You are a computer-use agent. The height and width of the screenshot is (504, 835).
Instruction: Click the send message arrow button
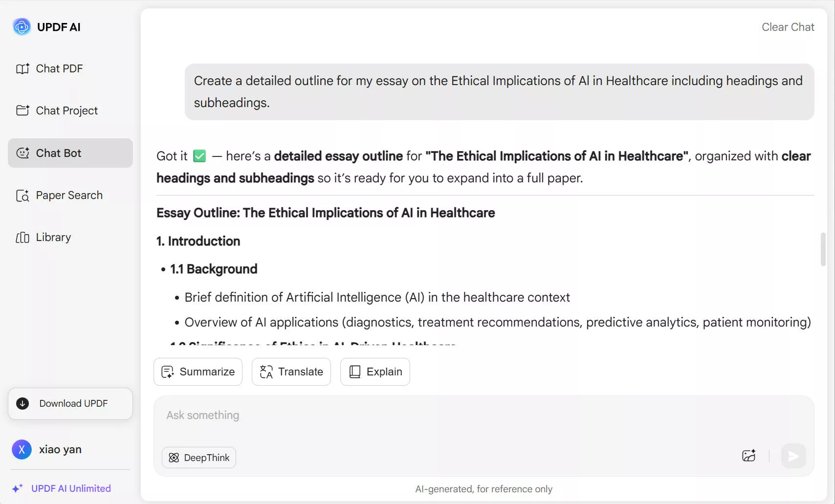pyautogui.click(x=793, y=456)
